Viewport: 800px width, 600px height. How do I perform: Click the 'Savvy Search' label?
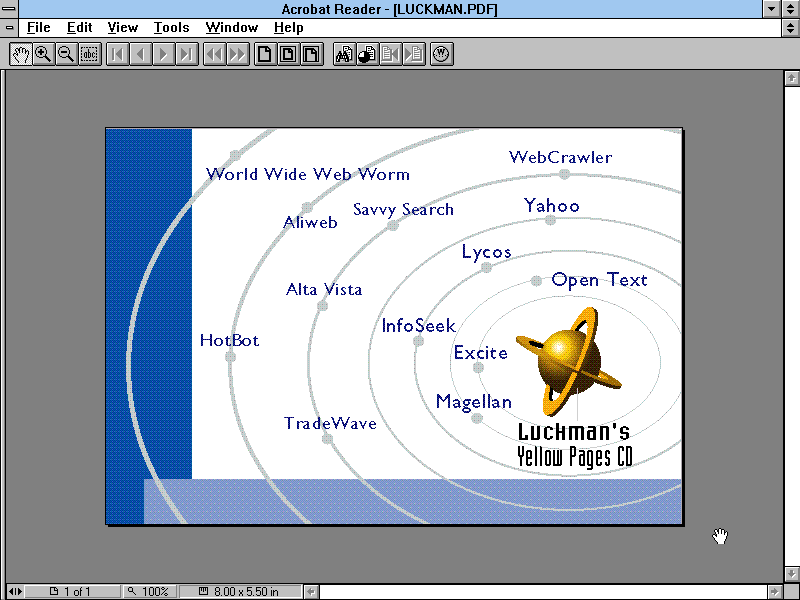[403, 209]
